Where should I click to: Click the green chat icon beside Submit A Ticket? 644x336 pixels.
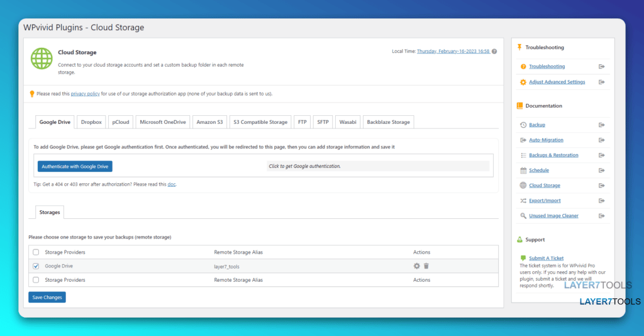pyautogui.click(x=523, y=259)
